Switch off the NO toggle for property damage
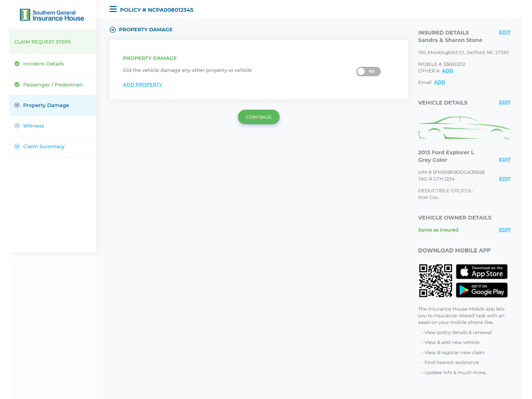The height and width of the screenshot is (399, 532). coord(368,71)
